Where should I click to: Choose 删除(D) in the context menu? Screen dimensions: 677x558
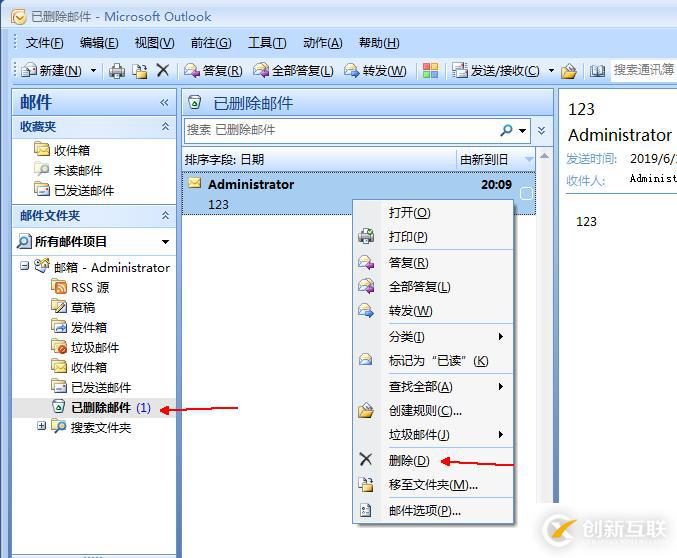[433, 460]
